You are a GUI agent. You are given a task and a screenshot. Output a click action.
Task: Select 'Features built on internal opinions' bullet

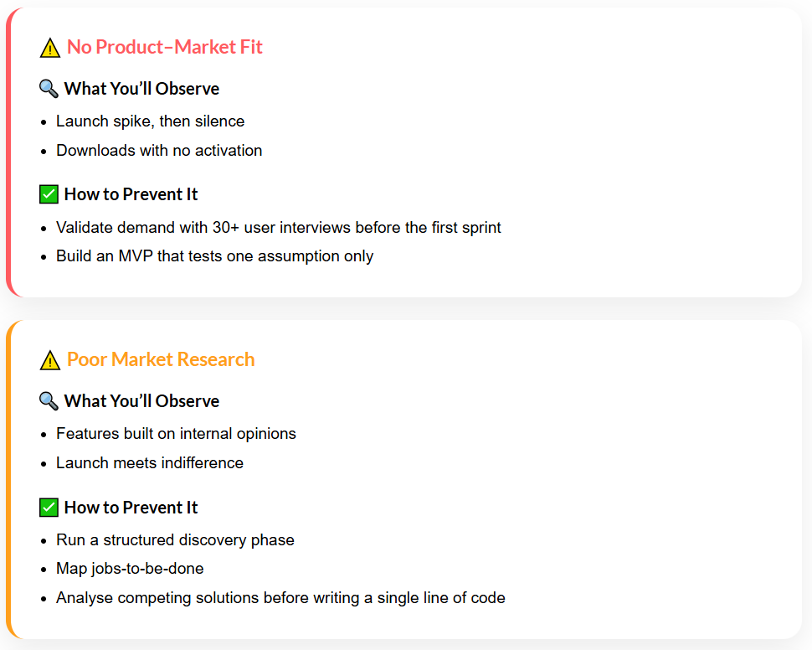point(176,434)
